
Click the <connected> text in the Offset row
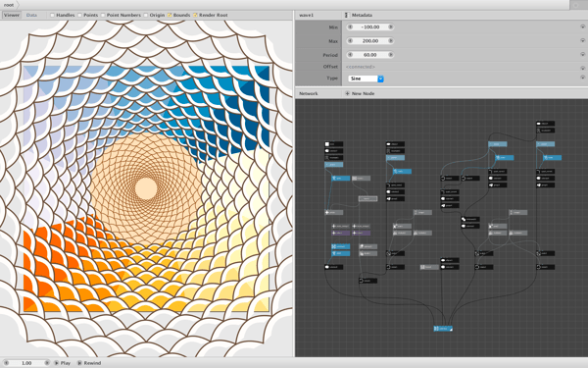(x=360, y=67)
